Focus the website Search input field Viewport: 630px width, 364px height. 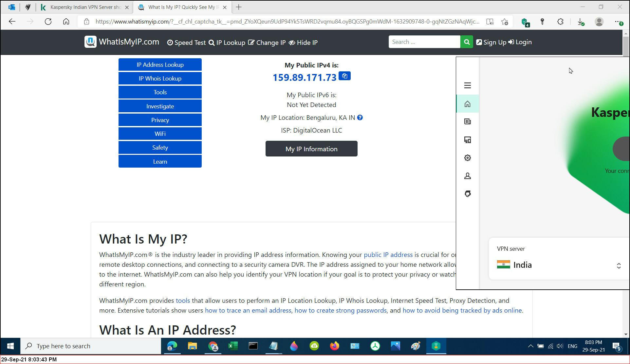coord(424,42)
